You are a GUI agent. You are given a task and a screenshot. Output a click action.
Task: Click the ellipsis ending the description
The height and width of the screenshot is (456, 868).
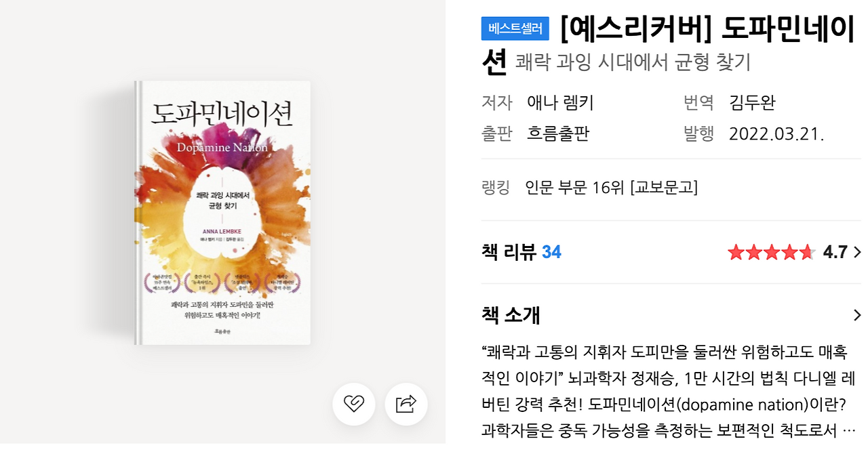pos(848,430)
